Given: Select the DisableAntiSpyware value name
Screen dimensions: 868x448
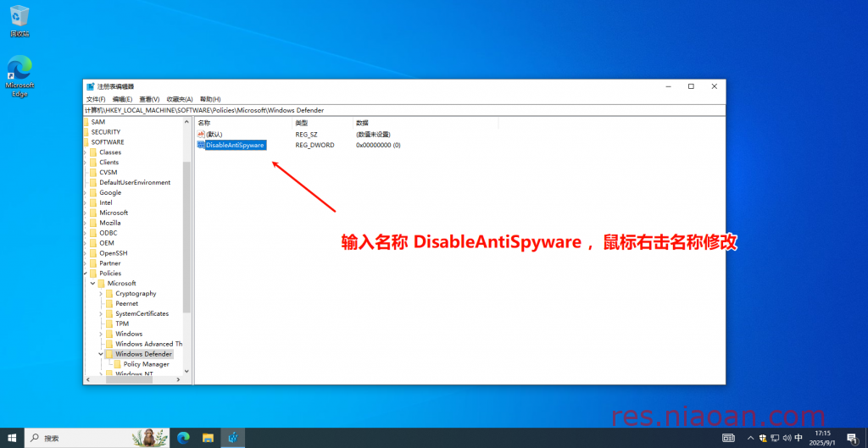Looking at the screenshot, I should (x=236, y=145).
